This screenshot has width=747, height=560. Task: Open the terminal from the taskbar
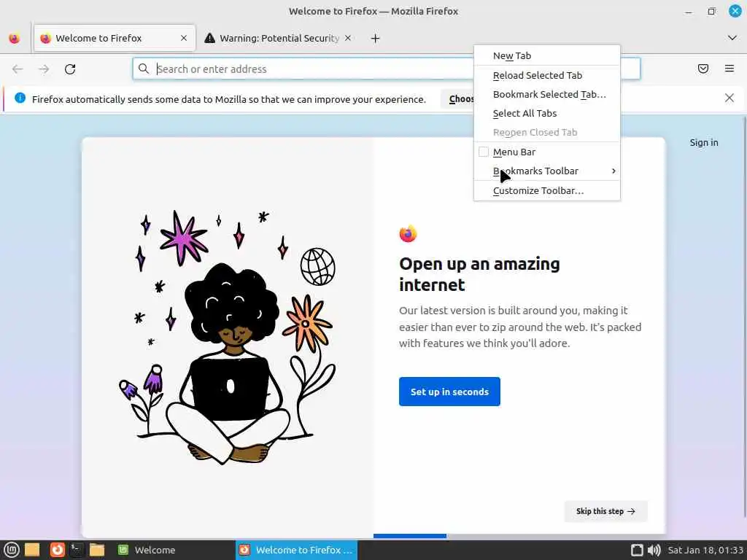tap(76, 550)
